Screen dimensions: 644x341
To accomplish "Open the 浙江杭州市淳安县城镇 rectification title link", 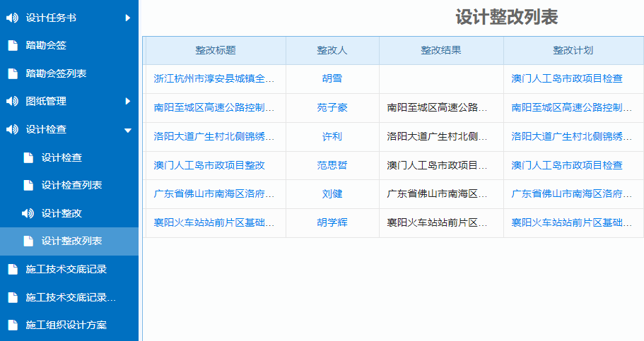I will 213,78.
